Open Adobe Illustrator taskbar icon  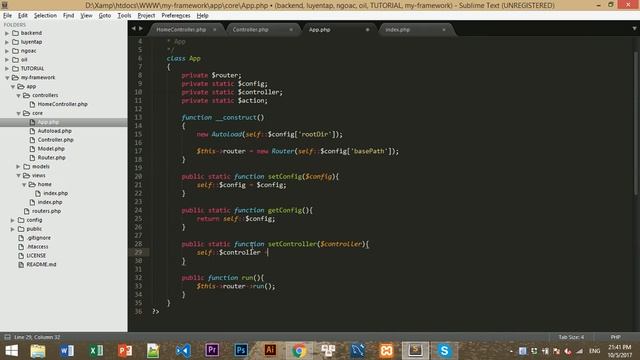point(270,351)
